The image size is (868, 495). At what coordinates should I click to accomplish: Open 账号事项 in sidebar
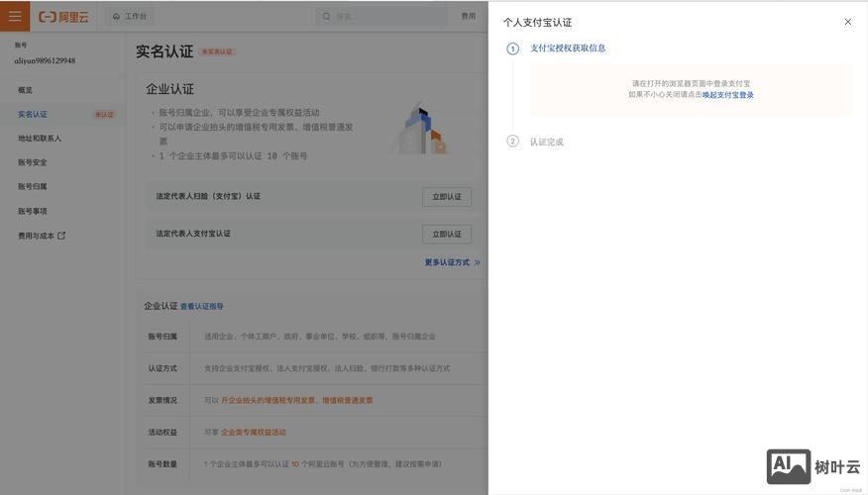(32, 211)
